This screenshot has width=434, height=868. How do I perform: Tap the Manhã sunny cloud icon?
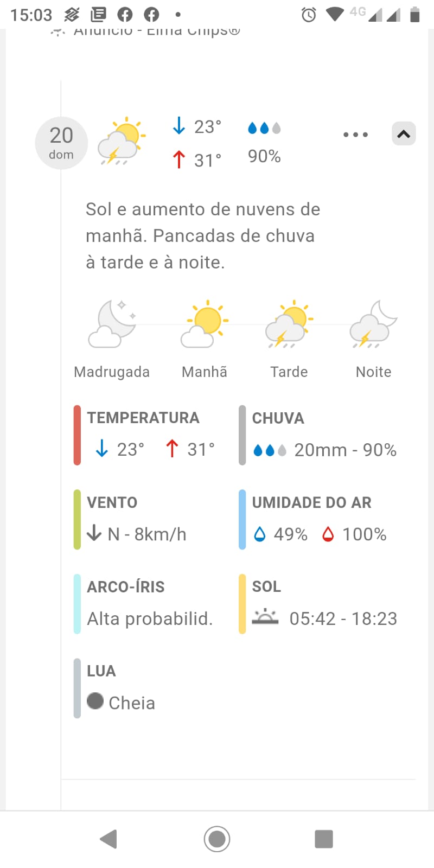pos(205,324)
